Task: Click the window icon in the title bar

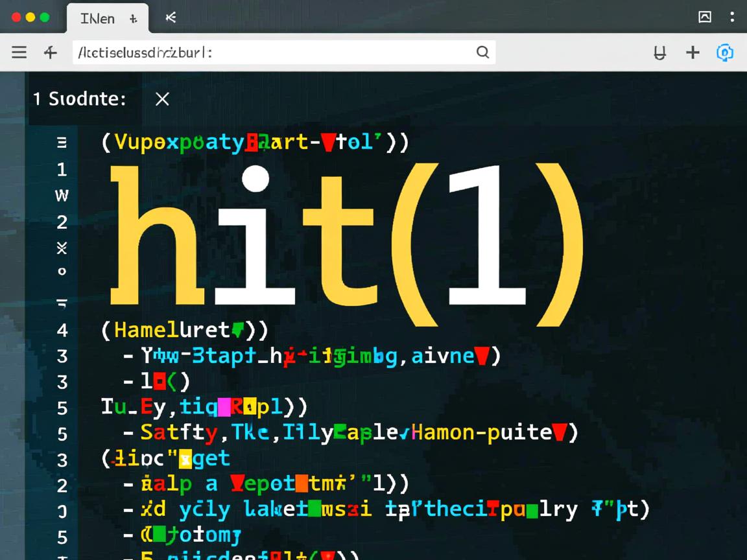Action: coord(704,17)
